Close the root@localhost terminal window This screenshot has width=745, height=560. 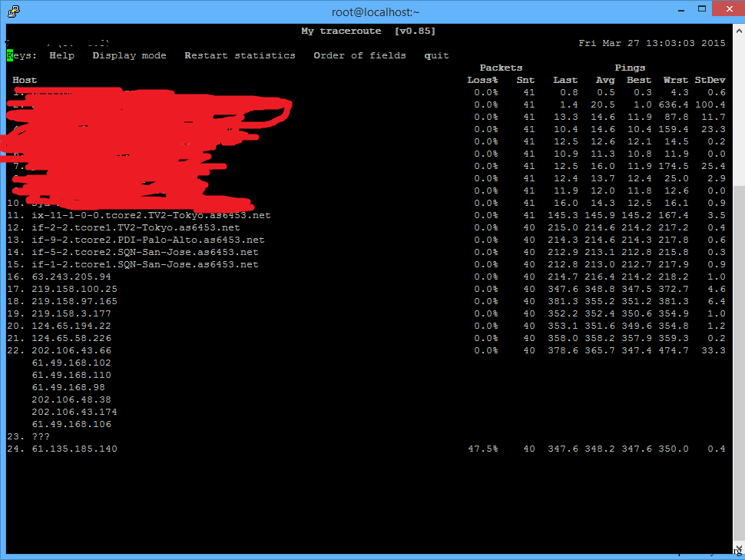(729, 9)
